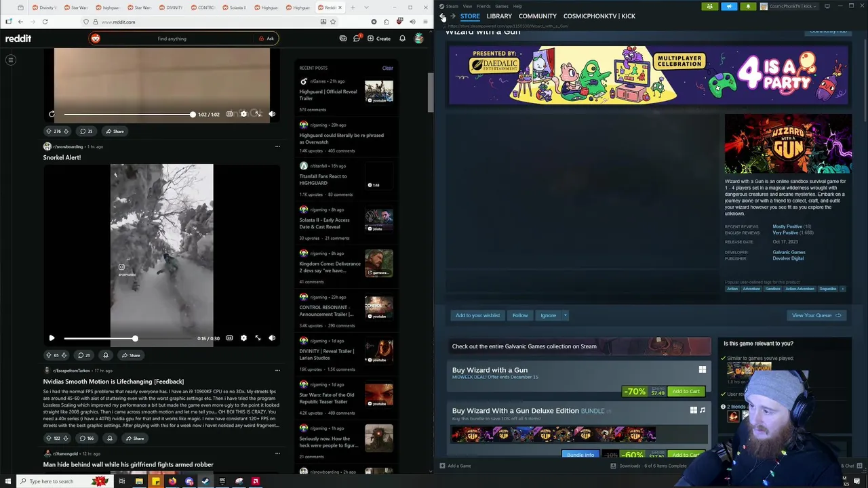Open Reddit chat icon with notification badge

(x=357, y=39)
